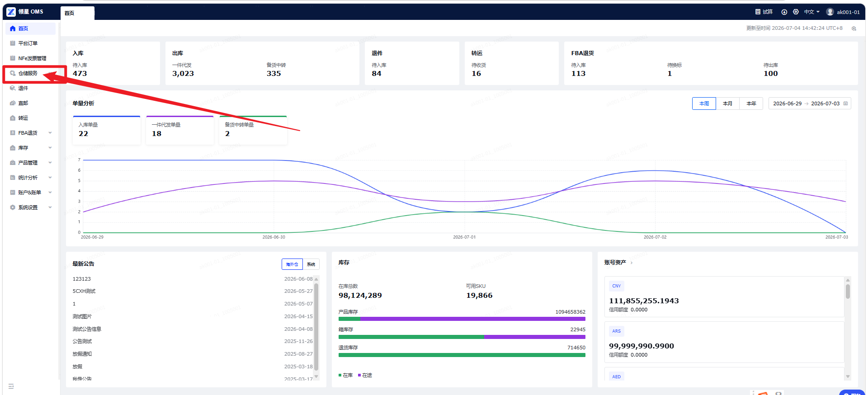Open the 试算 calculator tool
This screenshot has width=868, height=395.
764,12
